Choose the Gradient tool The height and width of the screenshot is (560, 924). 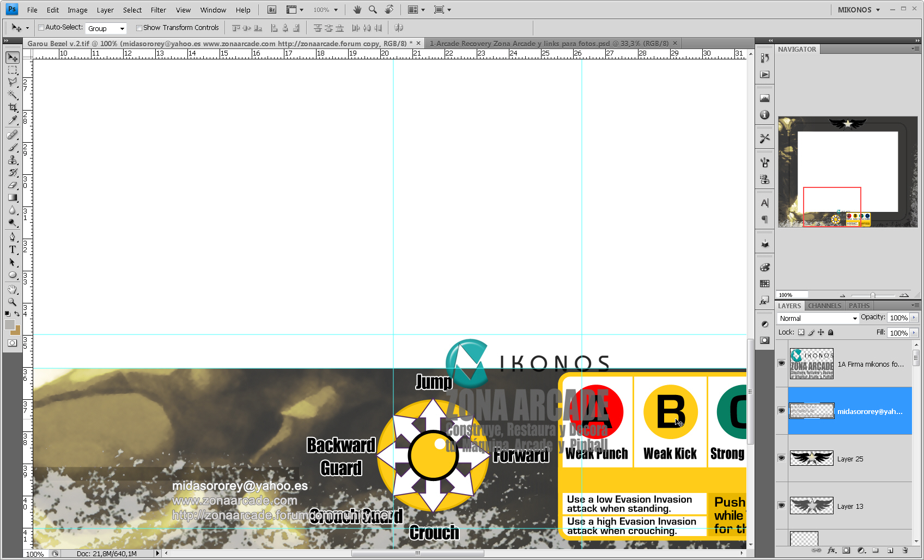[x=13, y=197]
